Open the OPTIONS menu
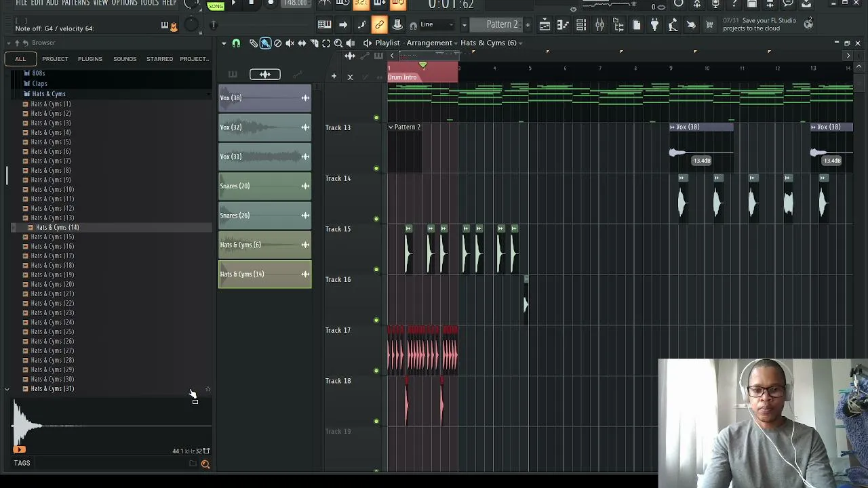Viewport: 868px width, 488px height. point(124,3)
